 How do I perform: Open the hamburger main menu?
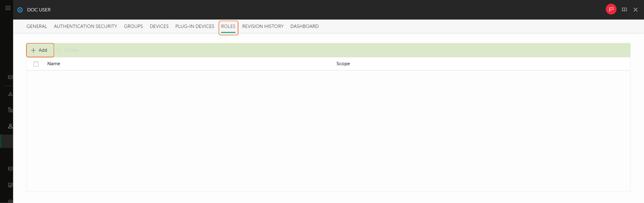tap(8, 8)
